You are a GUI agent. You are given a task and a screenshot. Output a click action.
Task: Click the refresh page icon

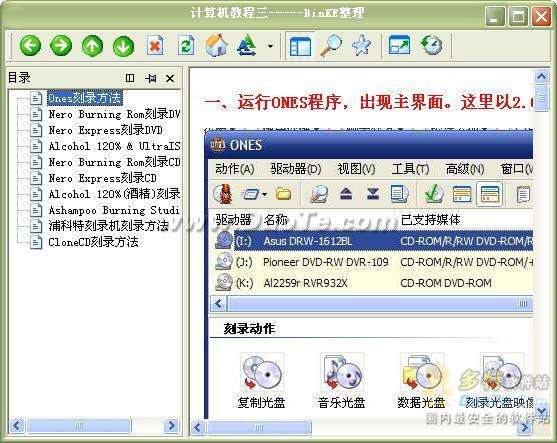[186, 45]
